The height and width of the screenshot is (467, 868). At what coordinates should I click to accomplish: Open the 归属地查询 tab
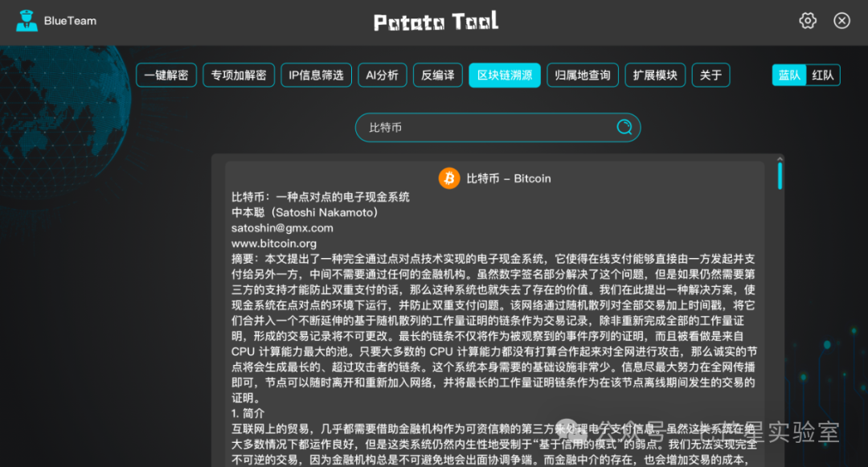[583, 76]
